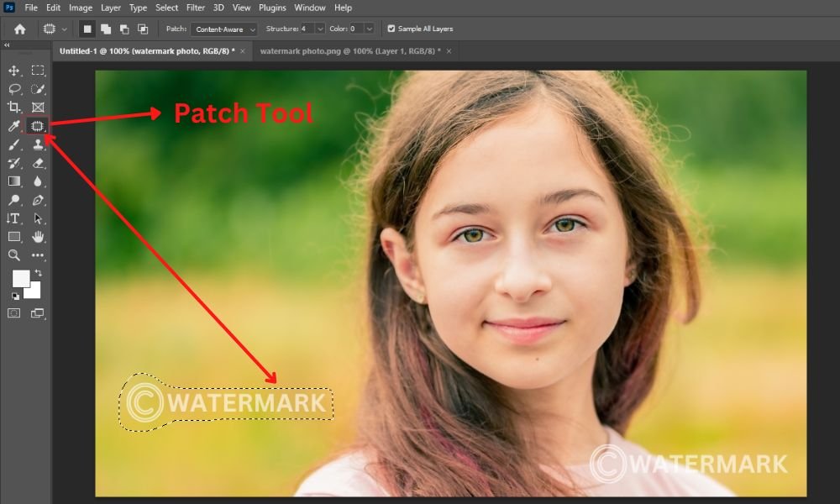Expand the Structure value dropdown arrow

(x=320, y=29)
